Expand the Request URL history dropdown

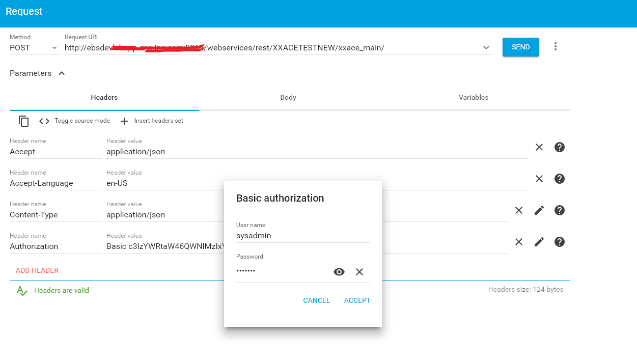click(486, 48)
